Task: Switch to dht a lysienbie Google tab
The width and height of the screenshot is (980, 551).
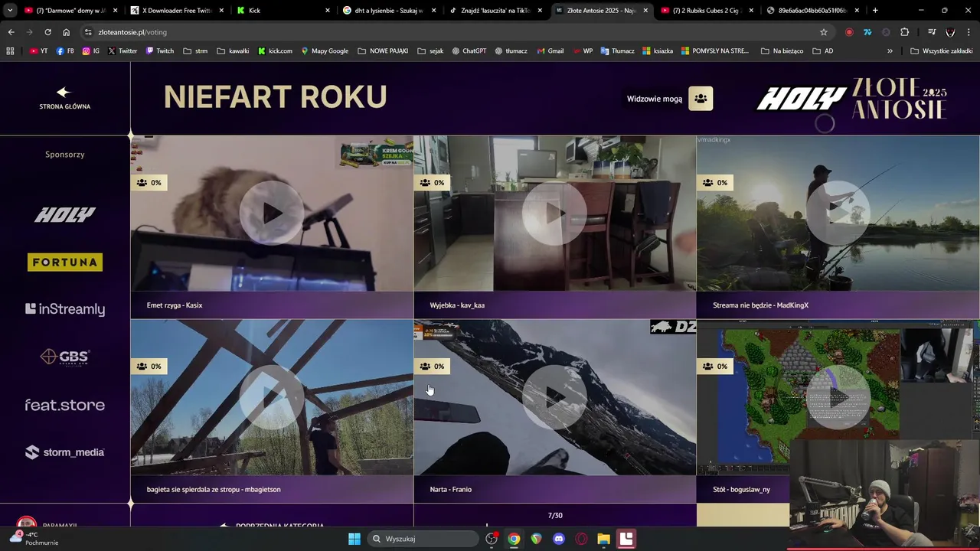Action: (x=388, y=11)
